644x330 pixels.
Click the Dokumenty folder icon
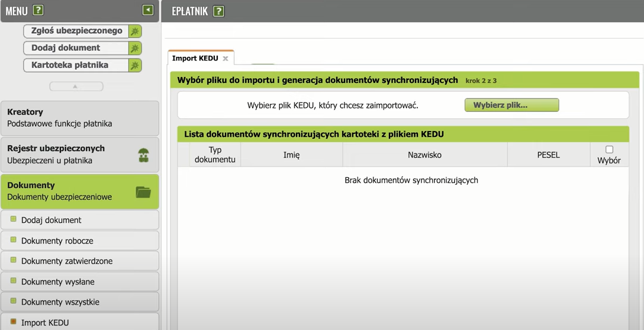[143, 192]
